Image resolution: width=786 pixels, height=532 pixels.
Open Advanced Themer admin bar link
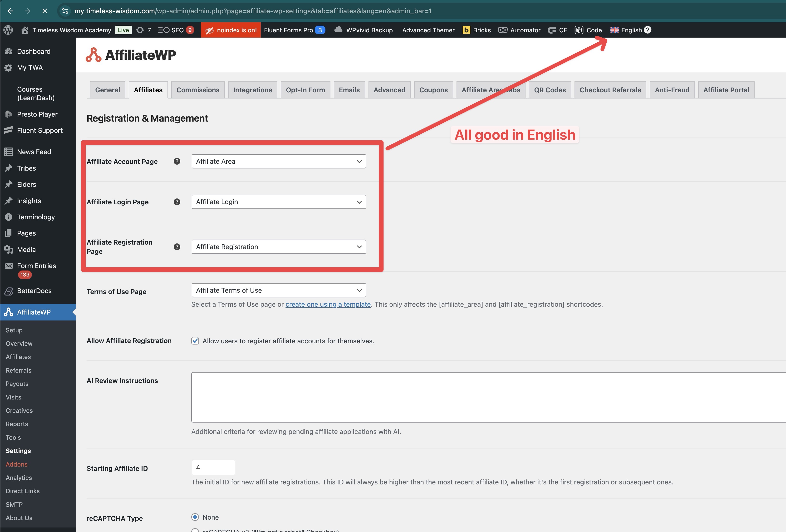click(x=428, y=30)
